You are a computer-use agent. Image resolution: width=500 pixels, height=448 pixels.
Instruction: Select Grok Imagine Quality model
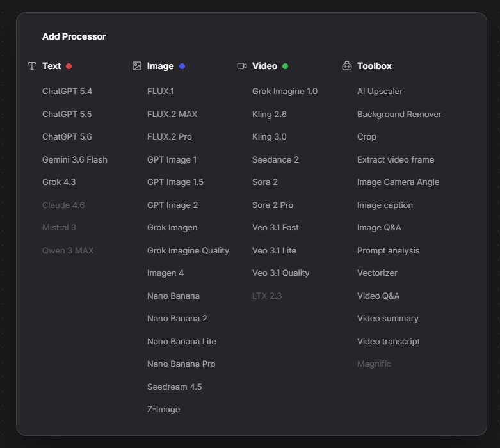click(x=188, y=250)
